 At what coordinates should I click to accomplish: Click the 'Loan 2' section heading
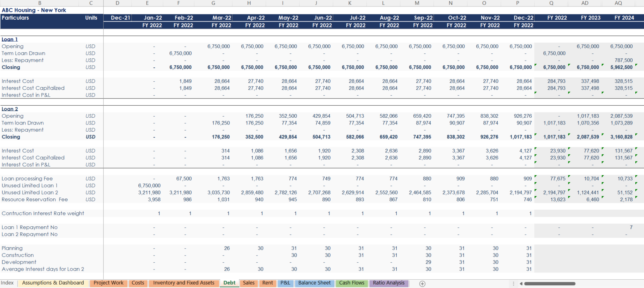(10, 109)
